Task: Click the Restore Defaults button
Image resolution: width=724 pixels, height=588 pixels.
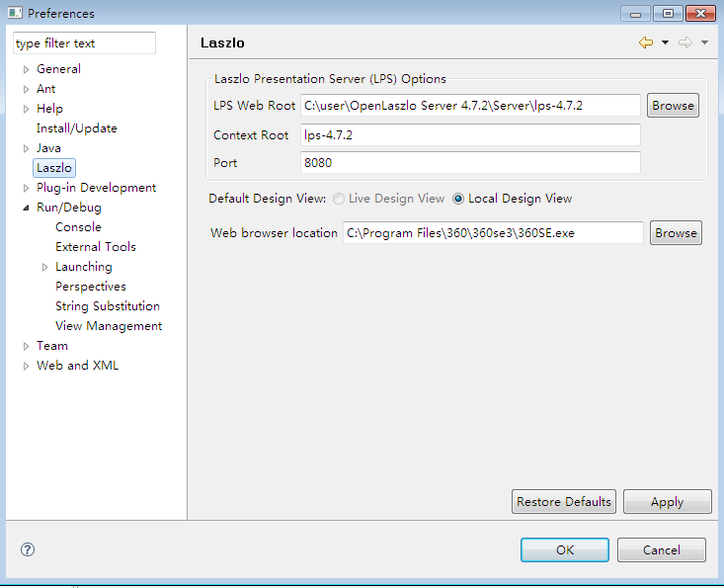Action: tap(564, 501)
